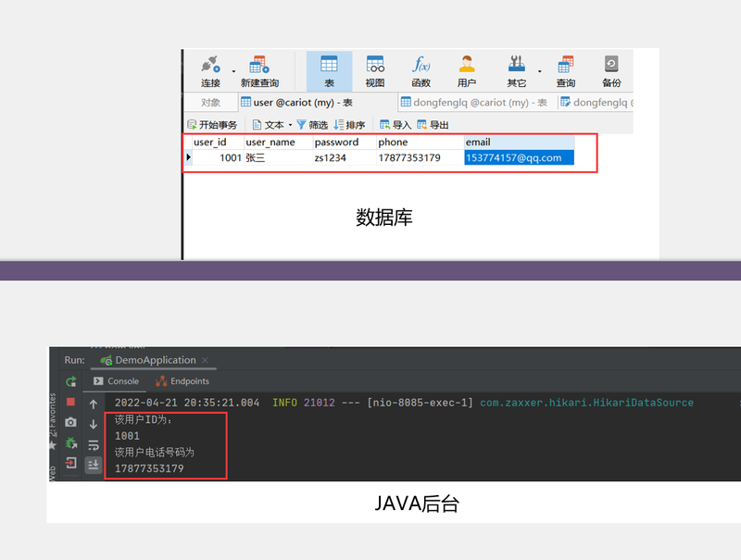Click the green bug debug icon
Image resolution: width=741 pixels, height=560 pixels.
[71, 442]
